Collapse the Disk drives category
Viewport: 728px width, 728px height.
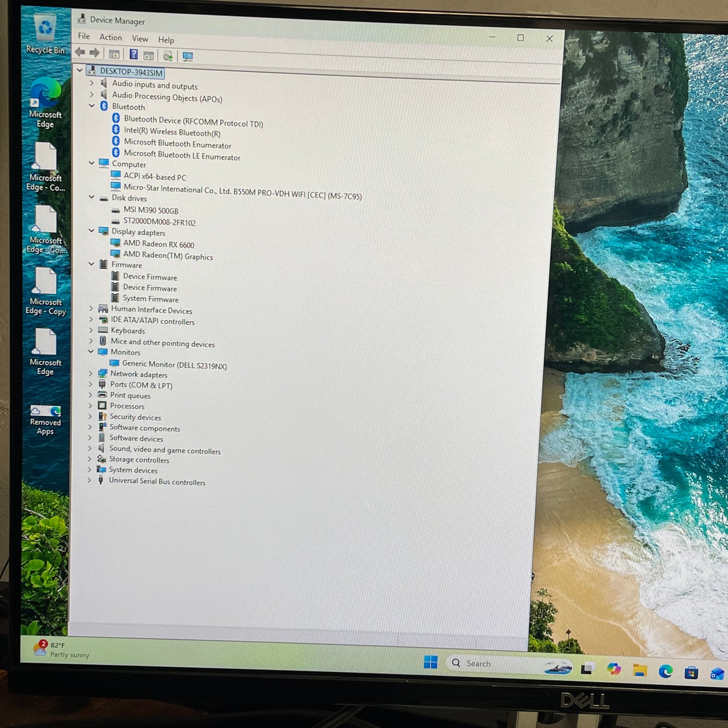click(x=91, y=197)
